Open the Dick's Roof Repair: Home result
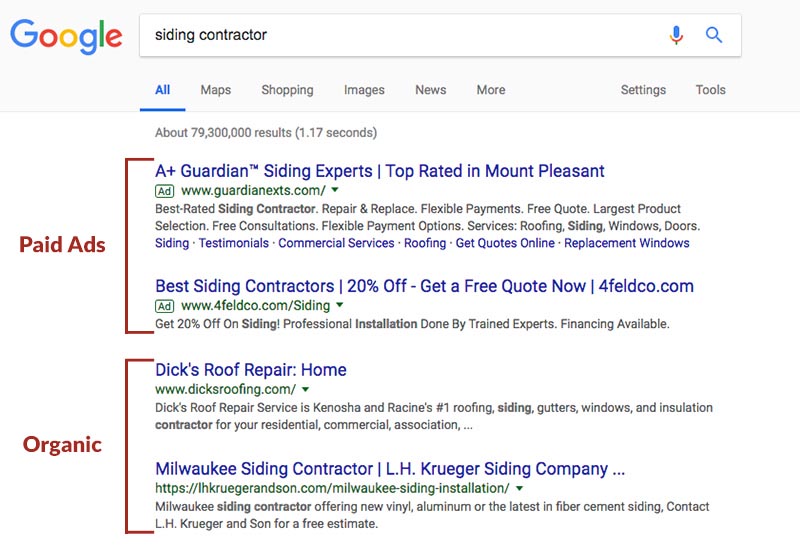The height and width of the screenshot is (547, 800). point(251,369)
